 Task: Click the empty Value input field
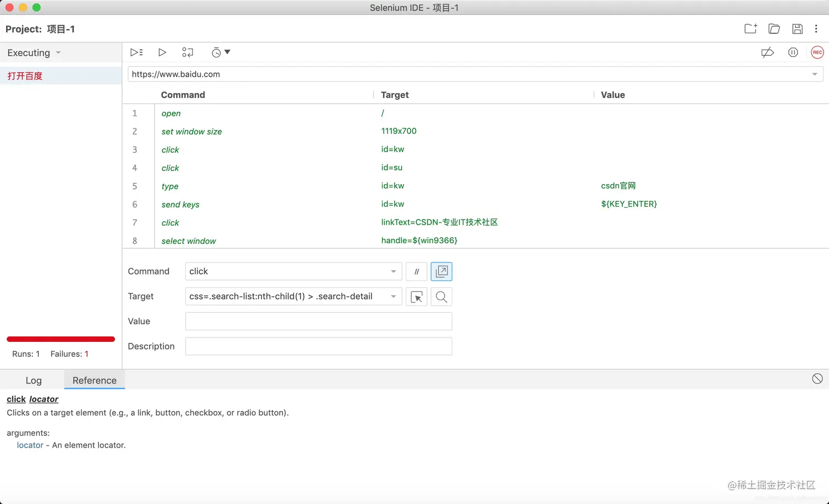pyautogui.click(x=319, y=322)
